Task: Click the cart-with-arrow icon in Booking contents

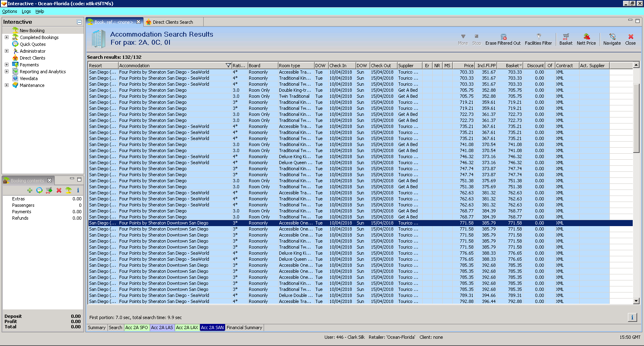Action: (x=49, y=190)
